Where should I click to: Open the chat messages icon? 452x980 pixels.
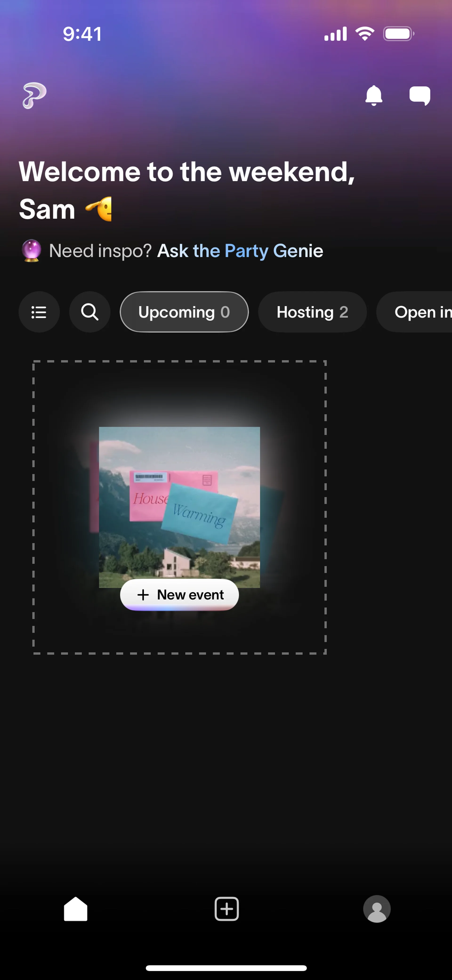coord(420,95)
